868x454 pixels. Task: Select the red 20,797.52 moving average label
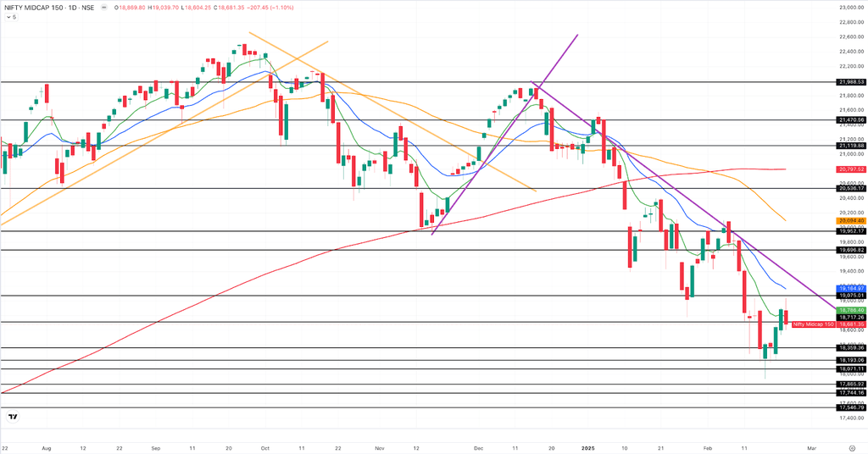pos(850,169)
